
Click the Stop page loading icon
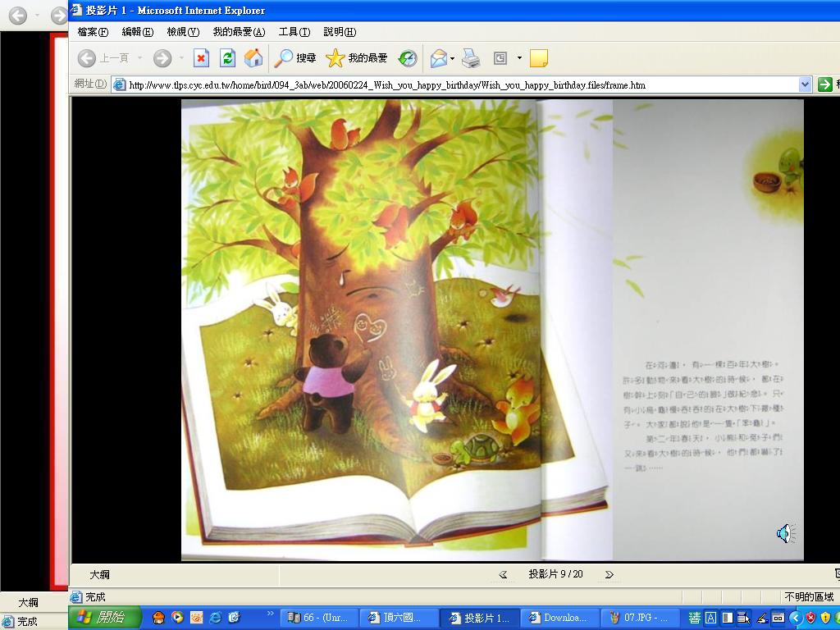click(x=201, y=58)
